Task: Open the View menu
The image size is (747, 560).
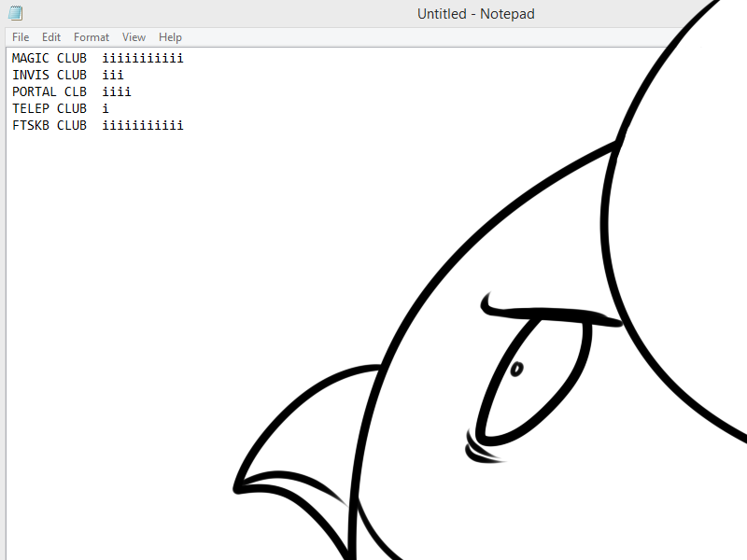Action: 134,37
